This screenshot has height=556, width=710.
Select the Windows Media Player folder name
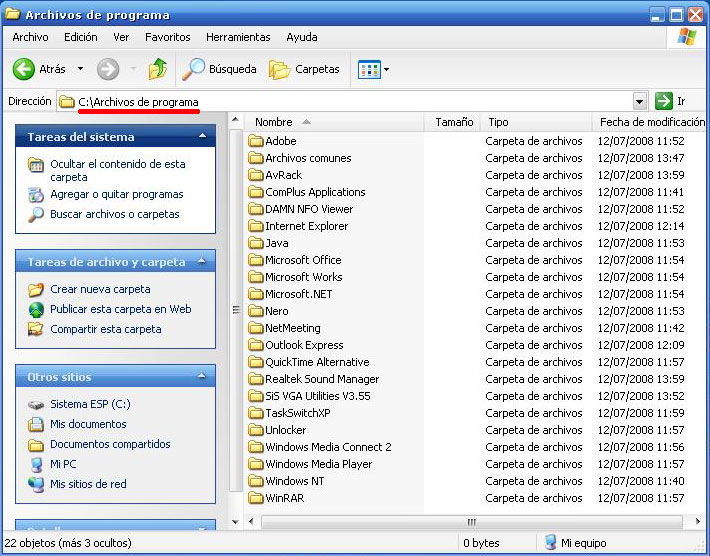pos(318,464)
